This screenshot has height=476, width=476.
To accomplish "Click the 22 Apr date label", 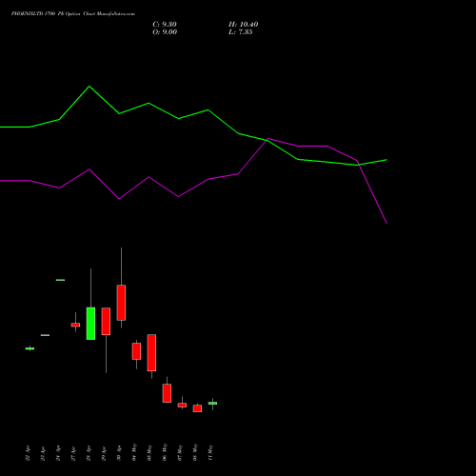I will pyautogui.click(x=28, y=453).
